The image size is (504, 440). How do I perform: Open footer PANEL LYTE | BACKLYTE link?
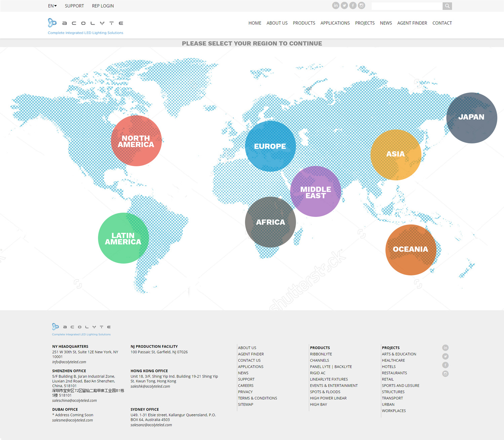331,367
